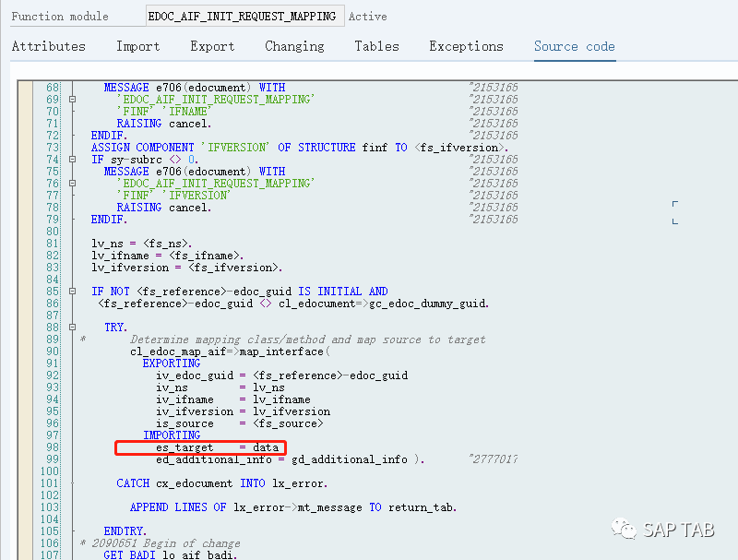The width and height of the screenshot is (738, 560).
Task: Click ENDIF on line 79
Action: [109, 220]
